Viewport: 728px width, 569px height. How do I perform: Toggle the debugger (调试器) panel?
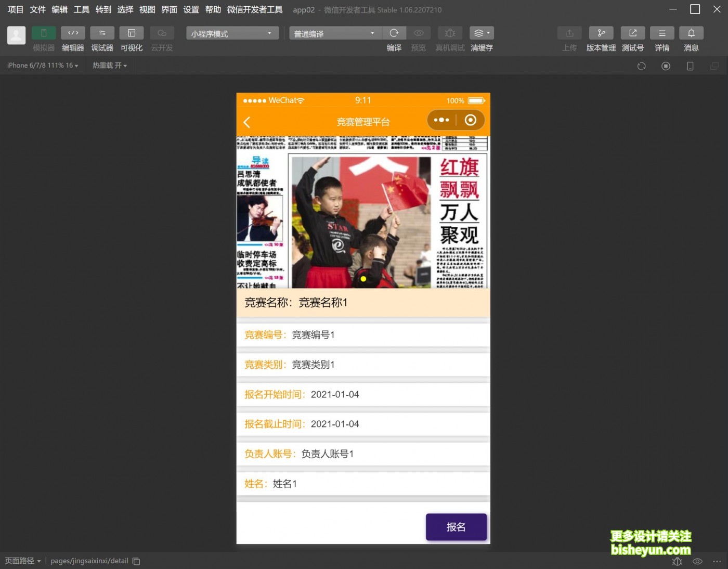[x=102, y=33]
